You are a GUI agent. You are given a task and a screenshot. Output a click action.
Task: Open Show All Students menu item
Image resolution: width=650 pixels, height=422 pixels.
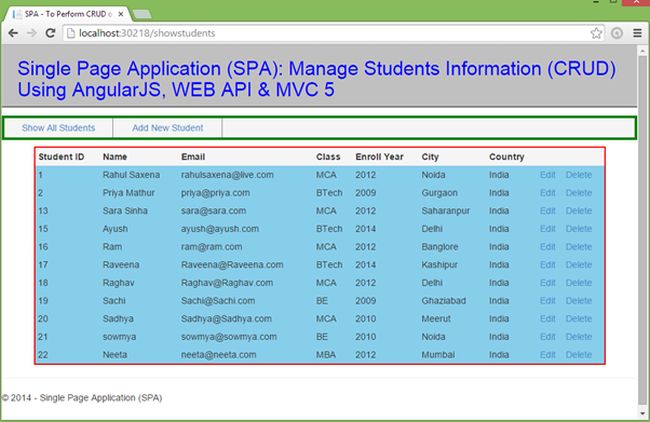[58, 128]
